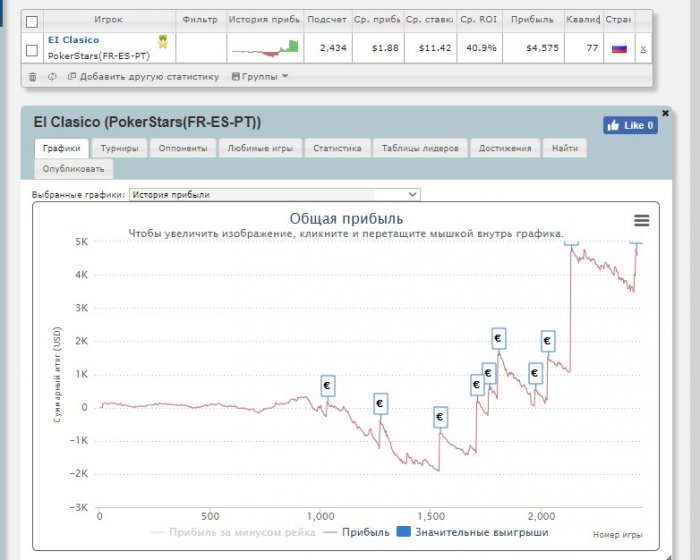
Task: Click the euro win marker near game 1,000
Action: 328,386
